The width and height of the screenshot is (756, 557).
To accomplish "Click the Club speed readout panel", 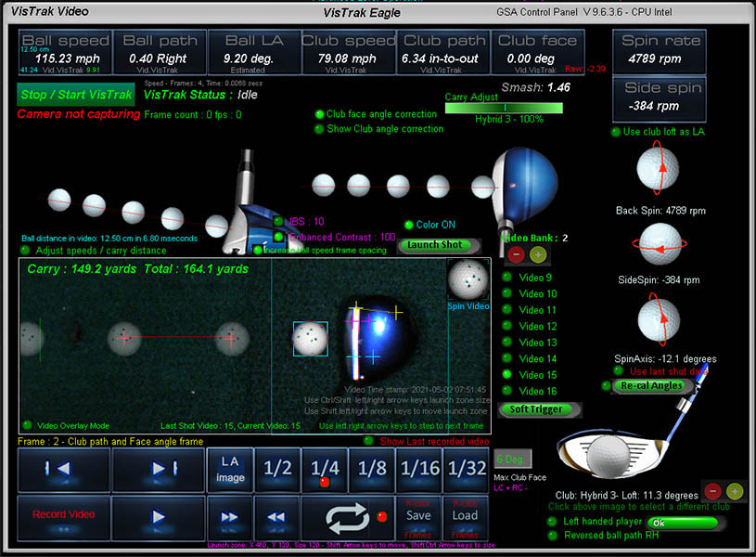I will [x=349, y=53].
